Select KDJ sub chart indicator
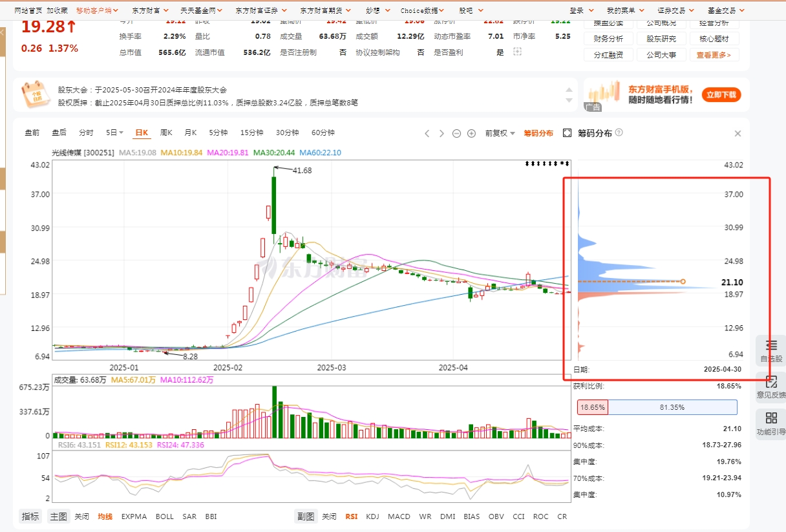Image resolution: width=786 pixels, height=532 pixels. pyautogui.click(x=372, y=516)
